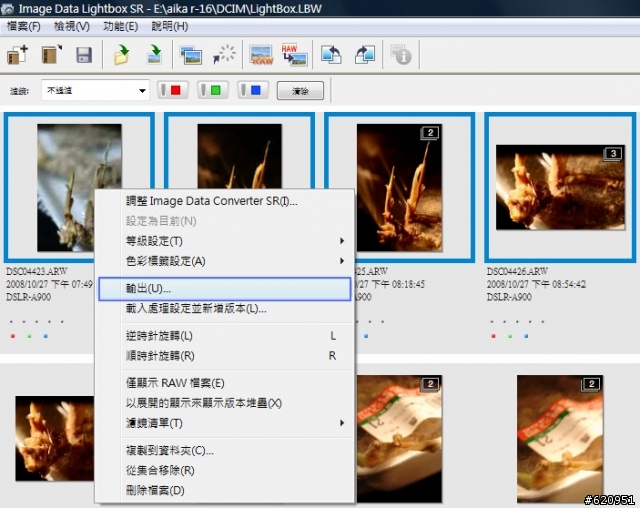The height and width of the screenshot is (508, 640).
Task: Toggle the red color label filter
Action: pos(174,90)
